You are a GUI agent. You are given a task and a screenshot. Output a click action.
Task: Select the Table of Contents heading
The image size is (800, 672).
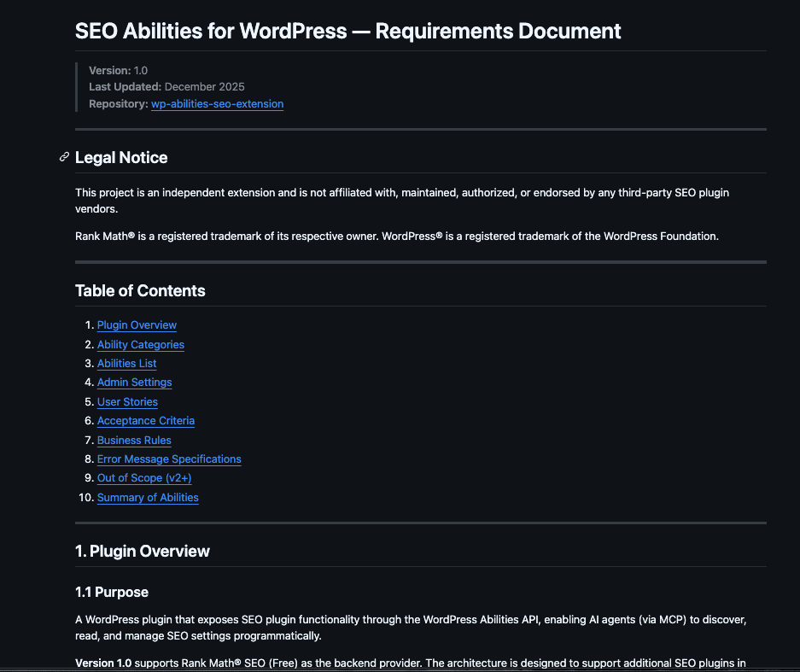pyautogui.click(x=140, y=290)
